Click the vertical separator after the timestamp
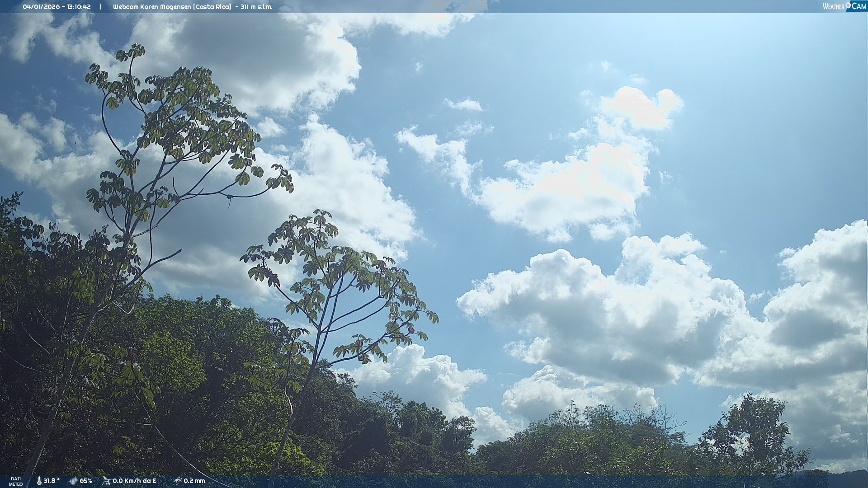Image resolution: width=868 pixels, height=488 pixels. 100,7
